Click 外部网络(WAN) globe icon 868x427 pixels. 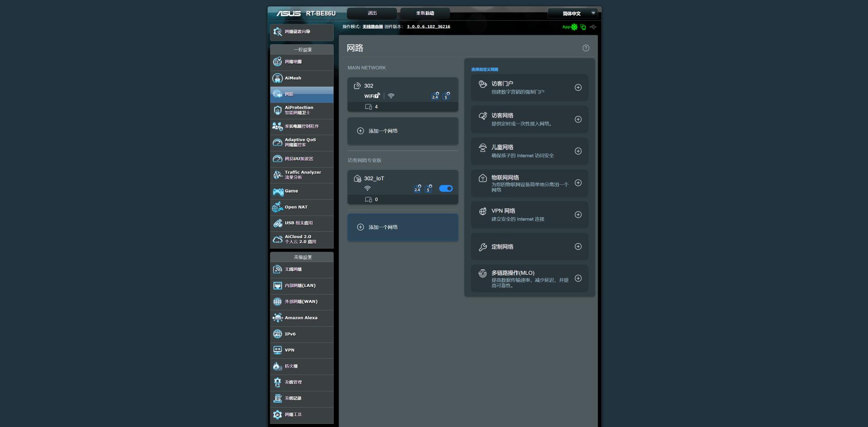pyautogui.click(x=278, y=302)
